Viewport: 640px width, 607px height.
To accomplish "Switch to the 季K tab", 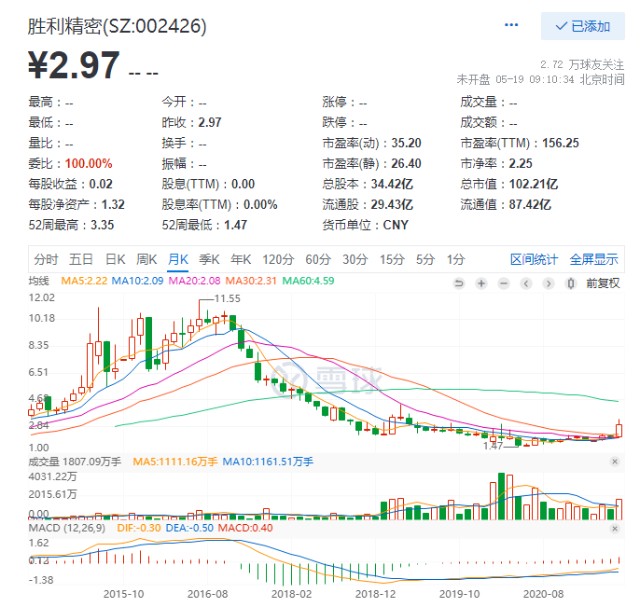I will click(209, 259).
